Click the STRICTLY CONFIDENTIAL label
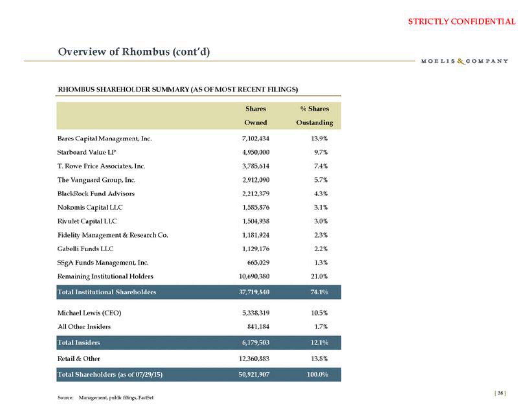The height and width of the screenshot is (411, 532). point(462,22)
